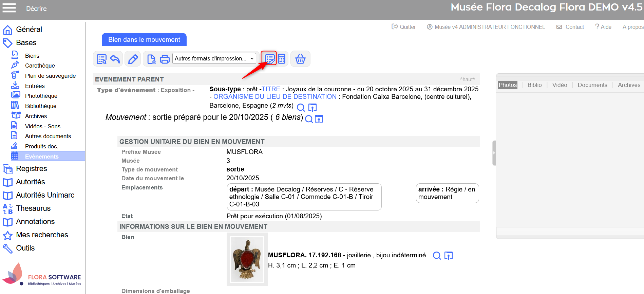Click the red-highlighted list edit icon

click(x=270, y=59)
